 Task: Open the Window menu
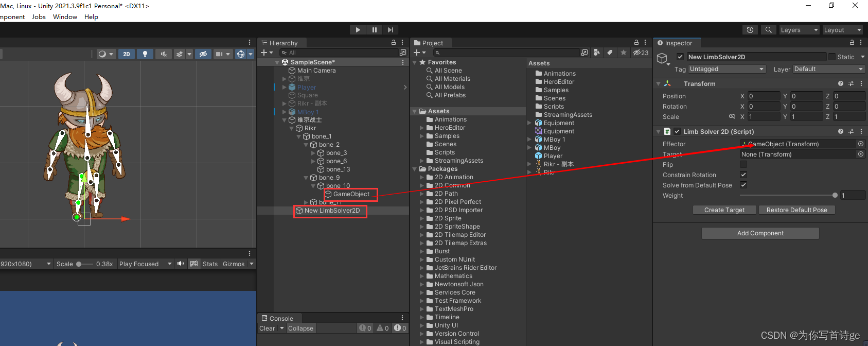tap(65, 16)
